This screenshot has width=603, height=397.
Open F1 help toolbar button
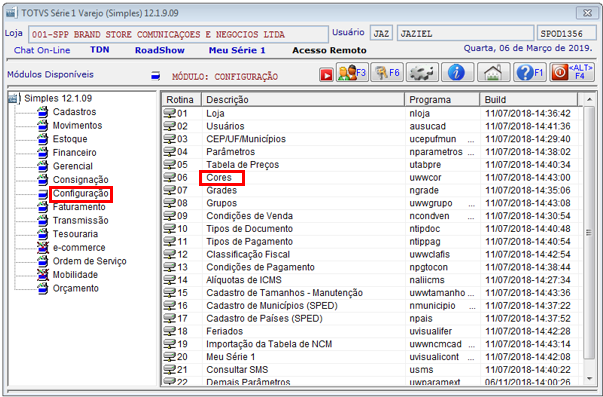530,72
